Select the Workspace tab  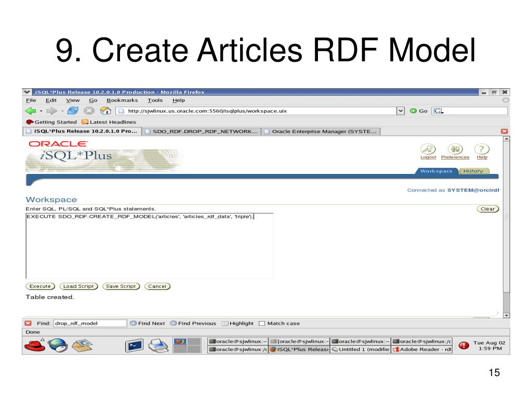(x=436, y=171)
